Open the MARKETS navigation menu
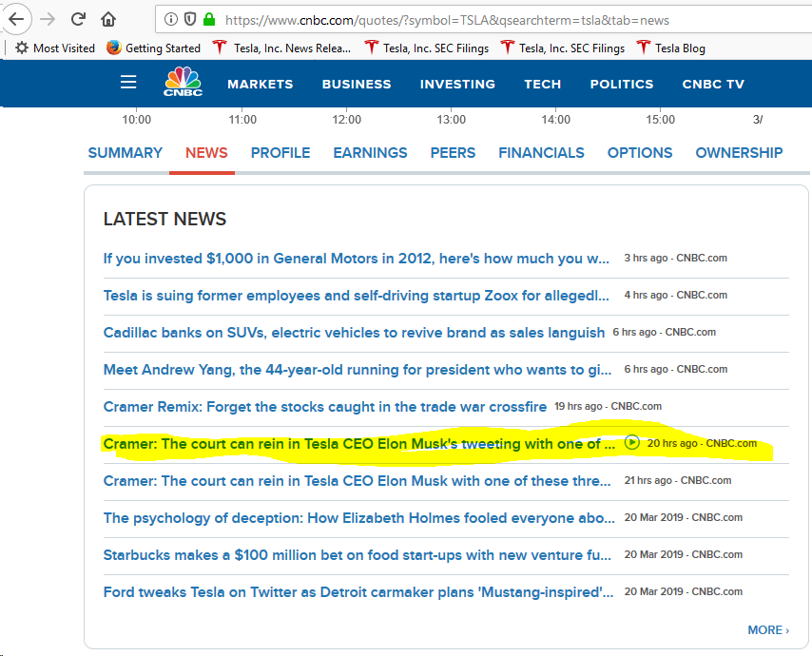 pos(260,84)
